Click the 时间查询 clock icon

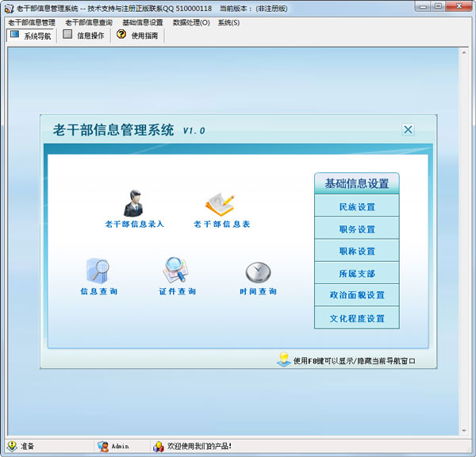coord(258,272)
